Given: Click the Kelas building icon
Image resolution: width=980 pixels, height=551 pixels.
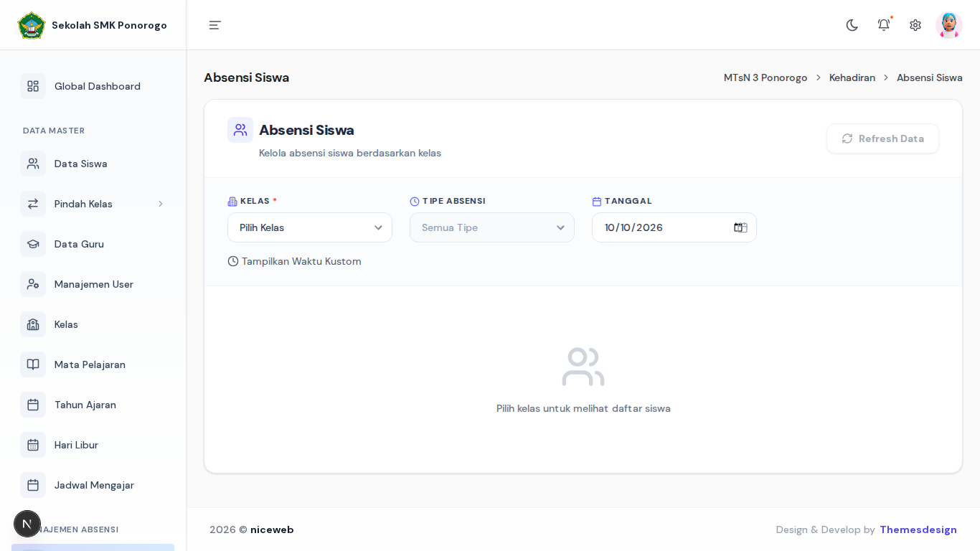Looking at the screenshot, I should [33, 324].
